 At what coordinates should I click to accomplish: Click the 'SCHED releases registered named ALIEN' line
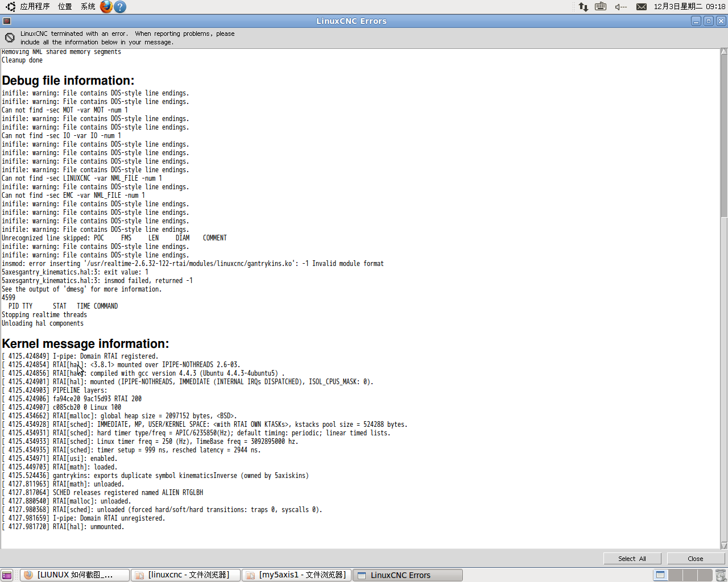point(102,493)
